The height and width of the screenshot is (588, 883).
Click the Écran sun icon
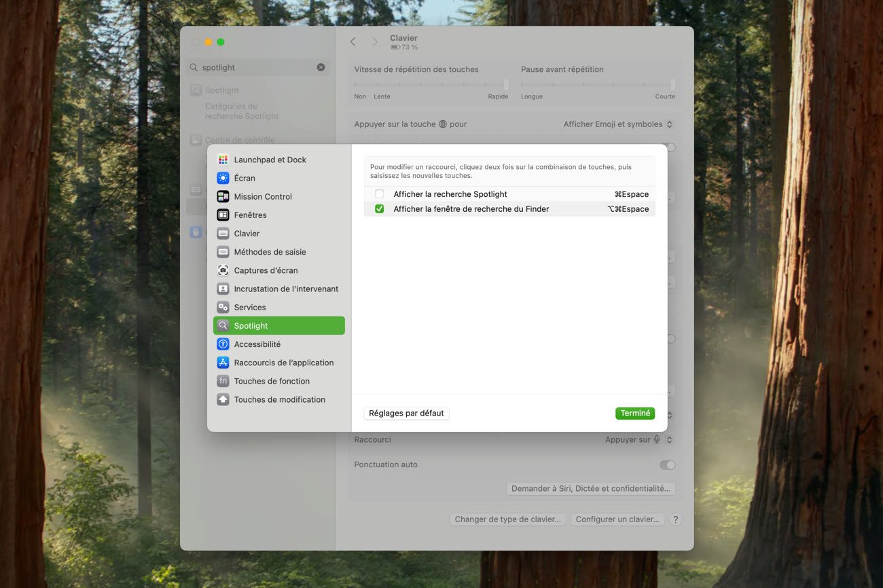coord(223,178)
